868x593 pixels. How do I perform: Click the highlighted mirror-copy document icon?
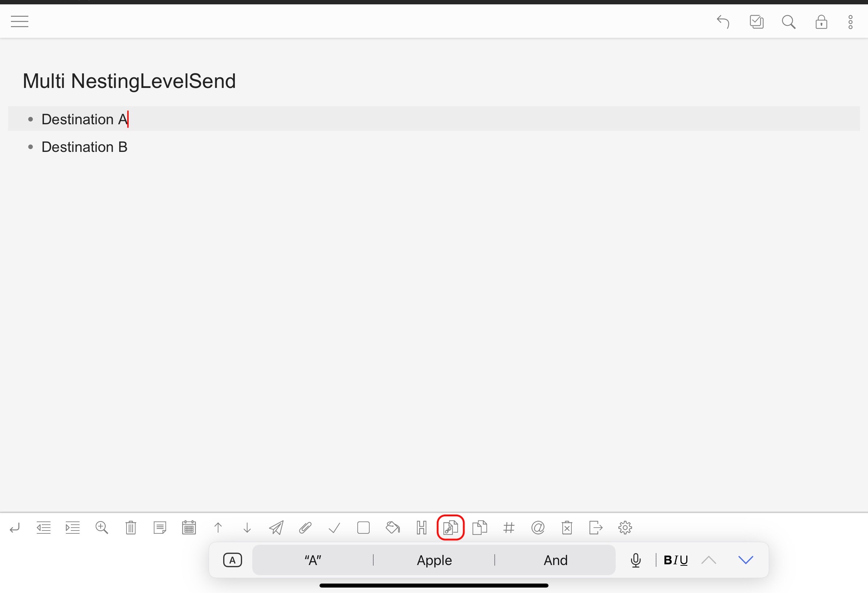(450, 528)
